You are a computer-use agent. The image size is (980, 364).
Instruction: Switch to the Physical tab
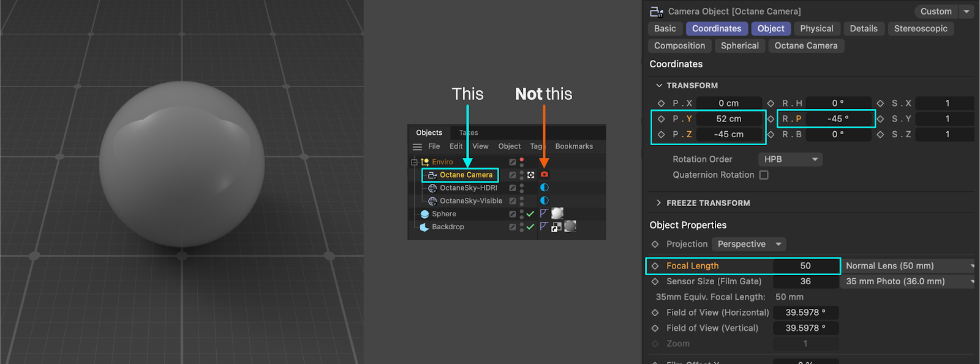click(816, 29)
